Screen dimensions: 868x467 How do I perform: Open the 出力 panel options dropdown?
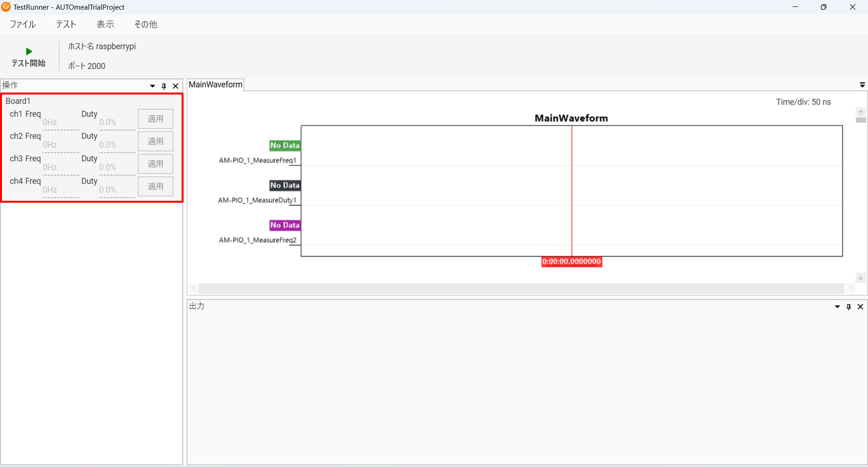click(x=837, y=307)
